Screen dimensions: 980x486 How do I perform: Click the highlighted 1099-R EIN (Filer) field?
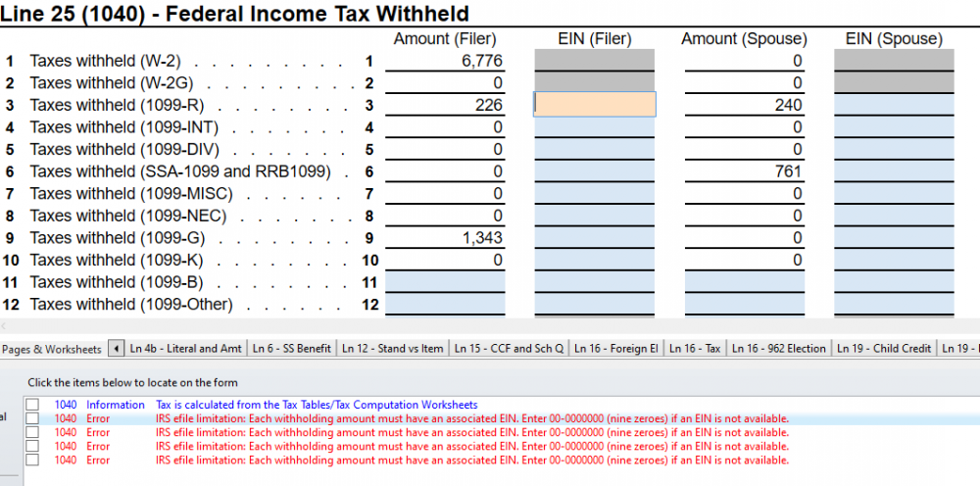595,104
